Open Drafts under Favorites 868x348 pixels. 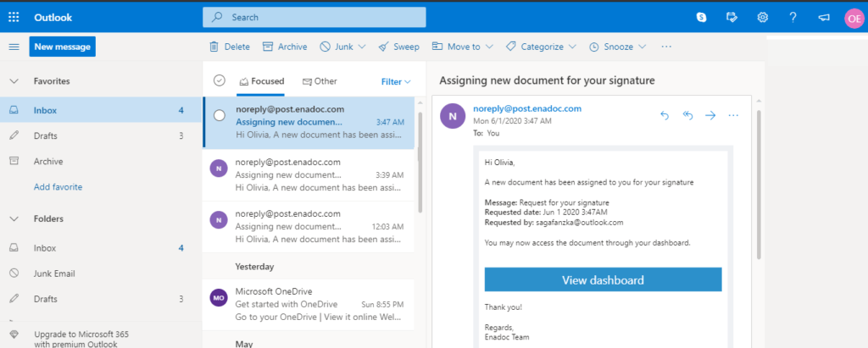click(101, 136)
